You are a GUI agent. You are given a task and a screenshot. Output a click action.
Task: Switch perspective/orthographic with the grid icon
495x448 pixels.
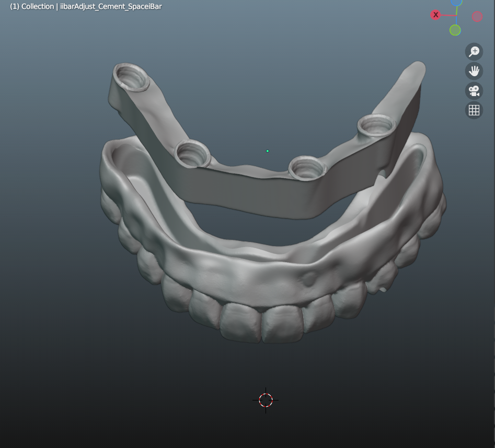(474, 110)
